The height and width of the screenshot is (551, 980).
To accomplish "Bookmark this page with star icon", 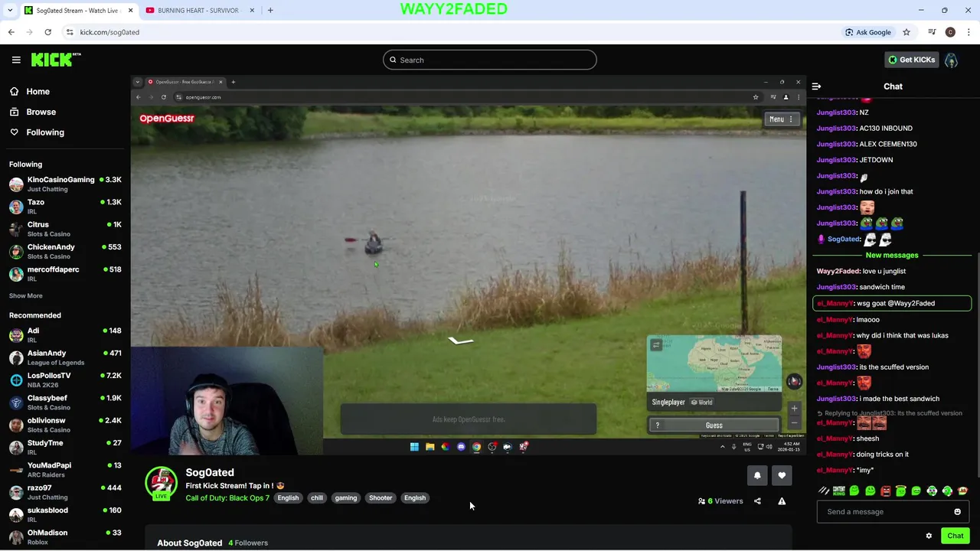I will pyautogui.click(x=906, y=32).
